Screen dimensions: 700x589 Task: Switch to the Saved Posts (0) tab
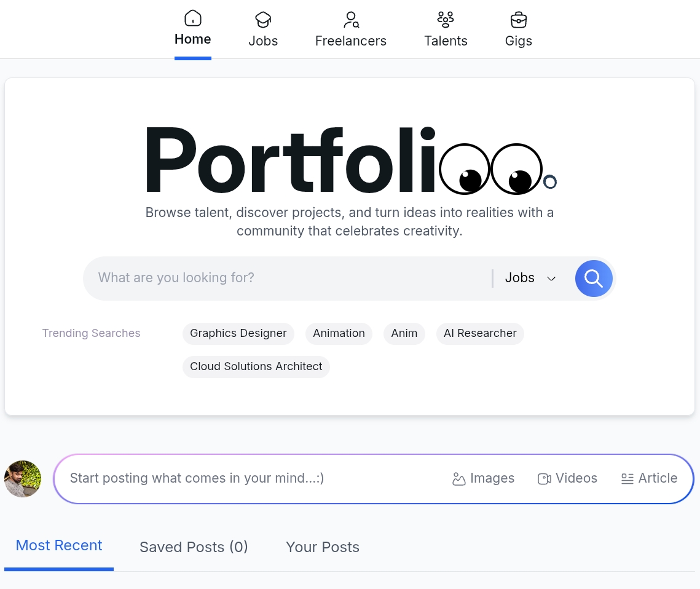click(x=194, y=547)
